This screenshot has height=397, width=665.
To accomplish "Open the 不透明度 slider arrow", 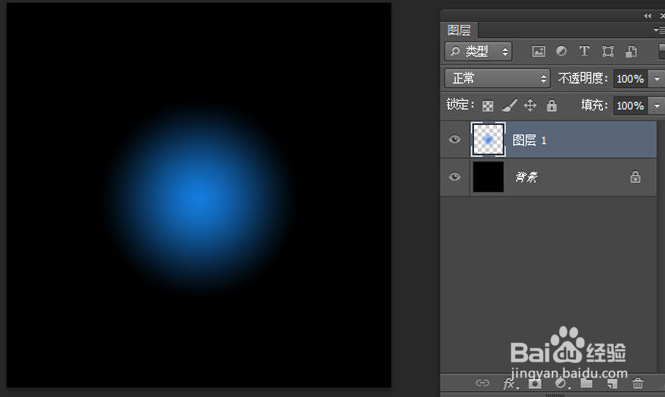I will click(657, 79).
